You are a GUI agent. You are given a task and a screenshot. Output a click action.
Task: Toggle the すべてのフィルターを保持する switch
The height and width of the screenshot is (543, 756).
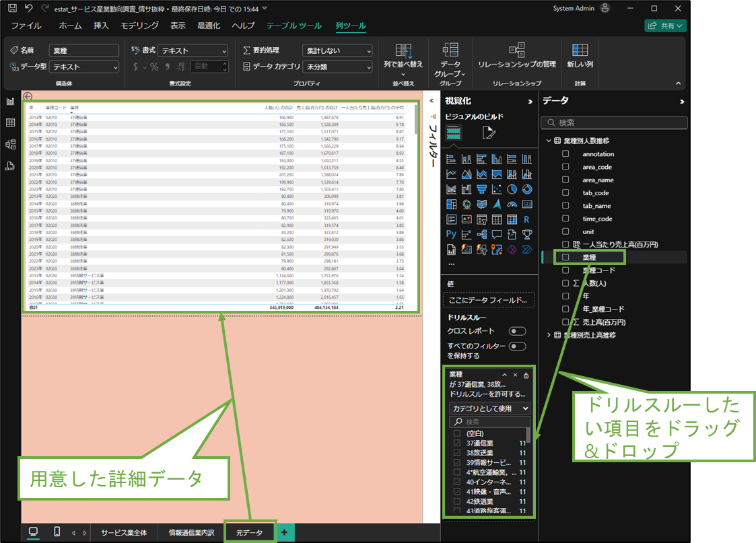pos(517,346)
